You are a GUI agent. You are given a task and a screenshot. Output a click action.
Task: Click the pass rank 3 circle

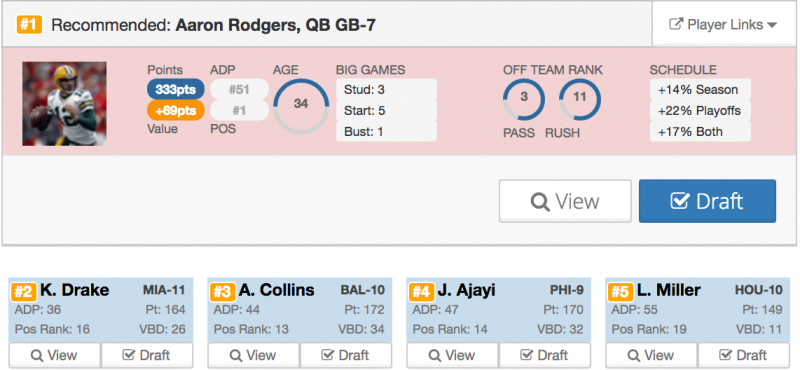pos(523,98)
